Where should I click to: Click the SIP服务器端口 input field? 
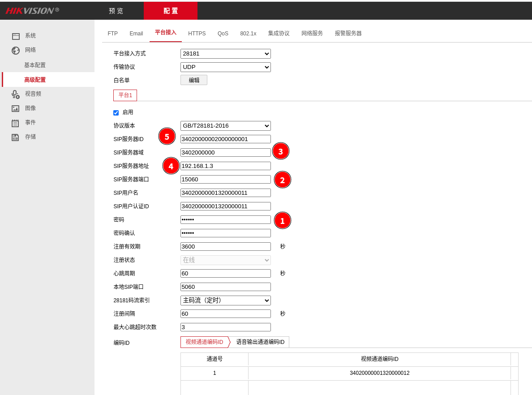pos(225,179)
